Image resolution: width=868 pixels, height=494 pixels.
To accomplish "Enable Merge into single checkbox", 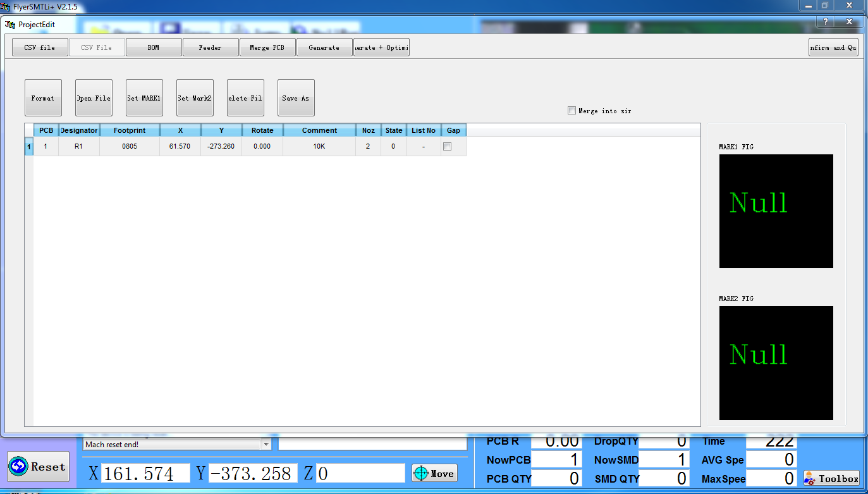I will click(572, 111).
